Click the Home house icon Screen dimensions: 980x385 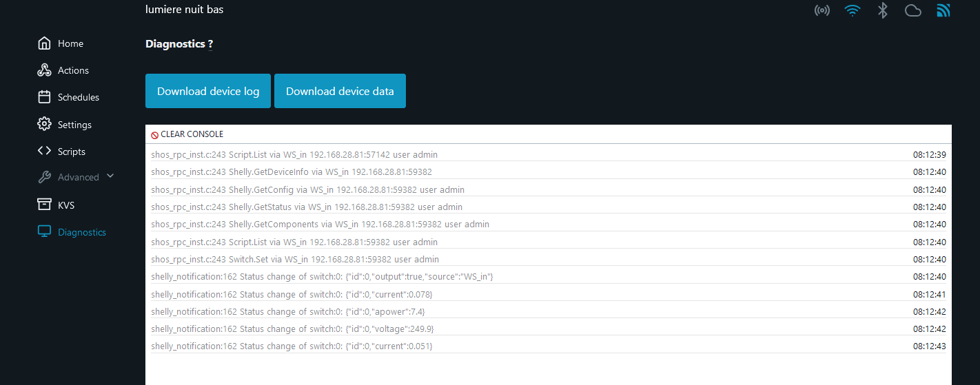coord(44,43)
